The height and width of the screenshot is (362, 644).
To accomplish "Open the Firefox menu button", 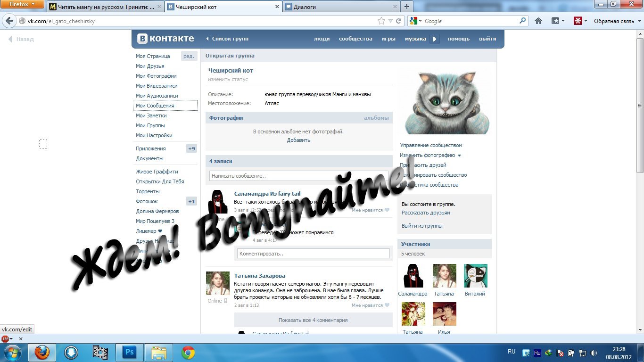I will [x=23, y=5].
